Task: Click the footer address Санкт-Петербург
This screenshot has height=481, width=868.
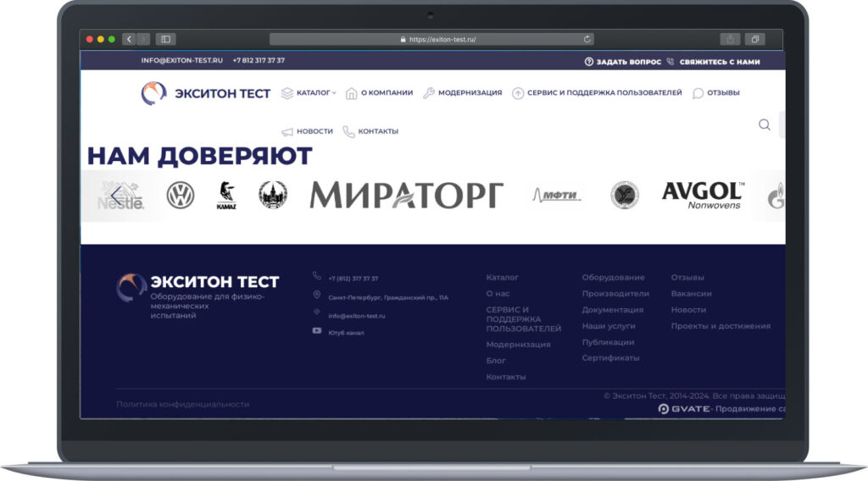Action: pyautogui.click(x=388, y=297)
